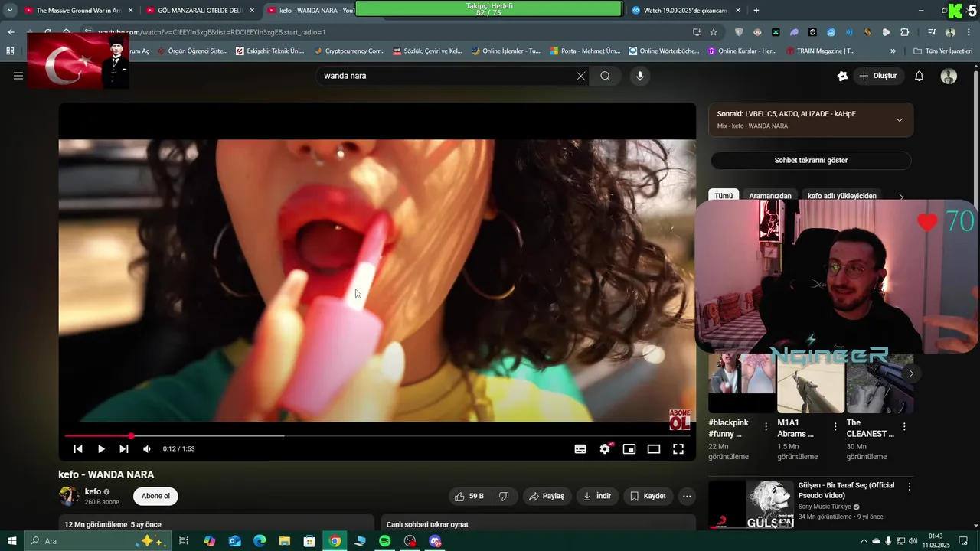
Task: Open the M1A1 Abrams short thumbnail
Action: coord(811,383)
